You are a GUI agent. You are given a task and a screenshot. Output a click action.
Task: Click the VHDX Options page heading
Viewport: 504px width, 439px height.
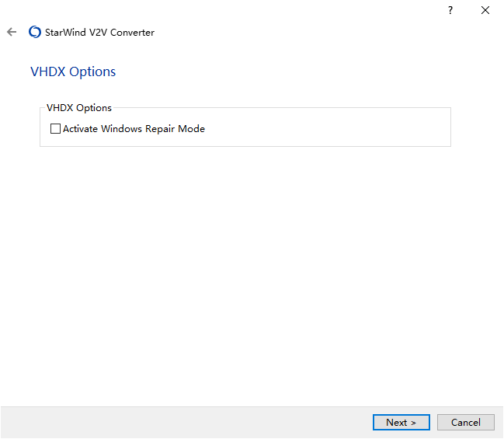click(x=73, y=71)
